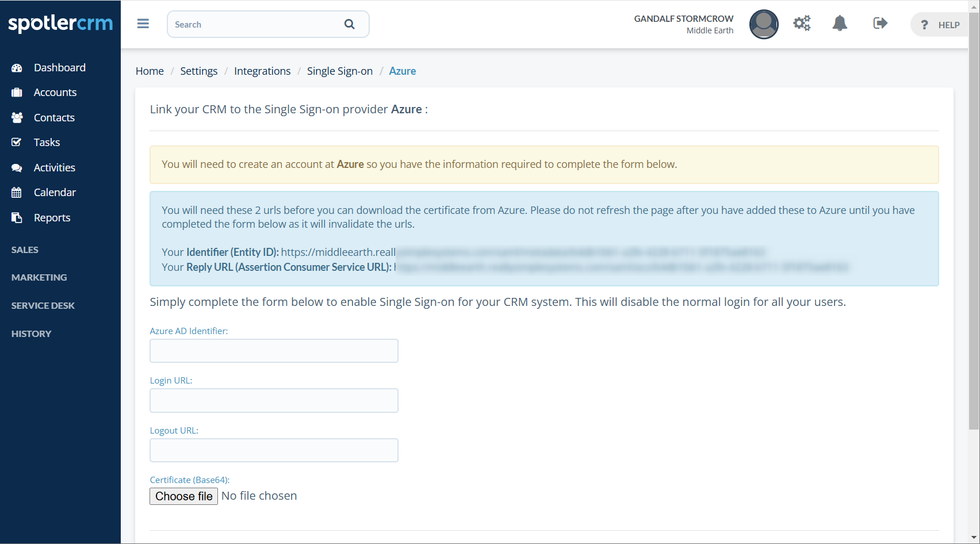Expand the MARKETING section
This screenshot has width=980, height=544.
point(39,277)
